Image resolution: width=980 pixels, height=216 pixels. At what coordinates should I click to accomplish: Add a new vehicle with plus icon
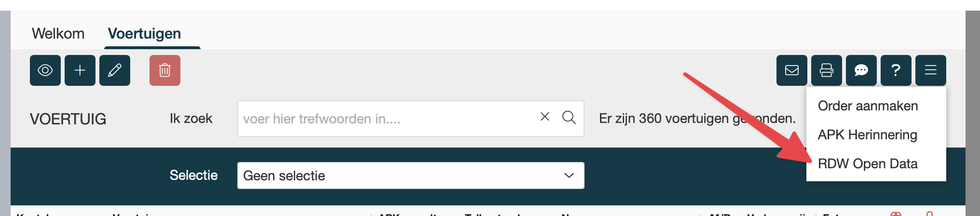coord(80,70)
